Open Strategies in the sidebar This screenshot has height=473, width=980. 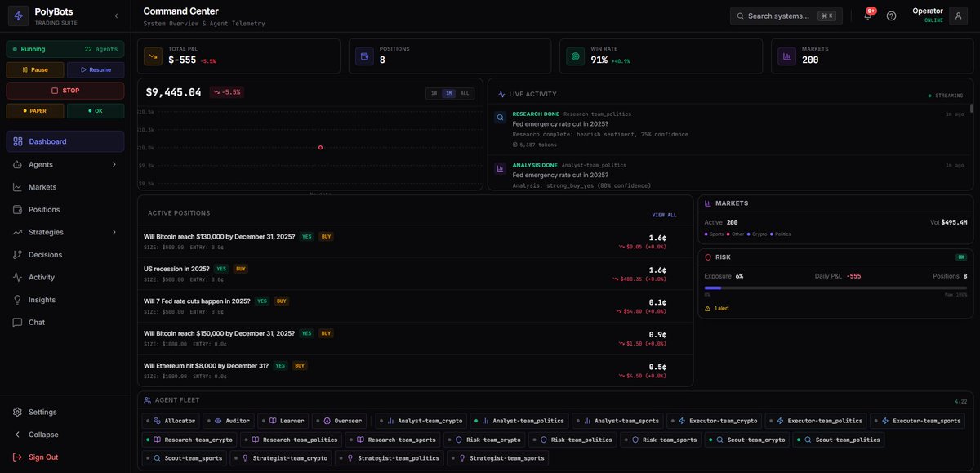[x=65, y=232]
